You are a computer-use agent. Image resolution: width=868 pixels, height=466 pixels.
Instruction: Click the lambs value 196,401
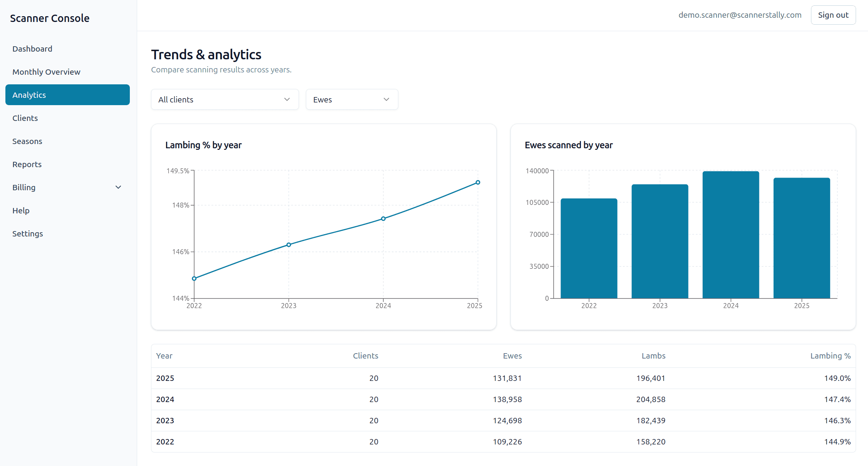[651, 378]
